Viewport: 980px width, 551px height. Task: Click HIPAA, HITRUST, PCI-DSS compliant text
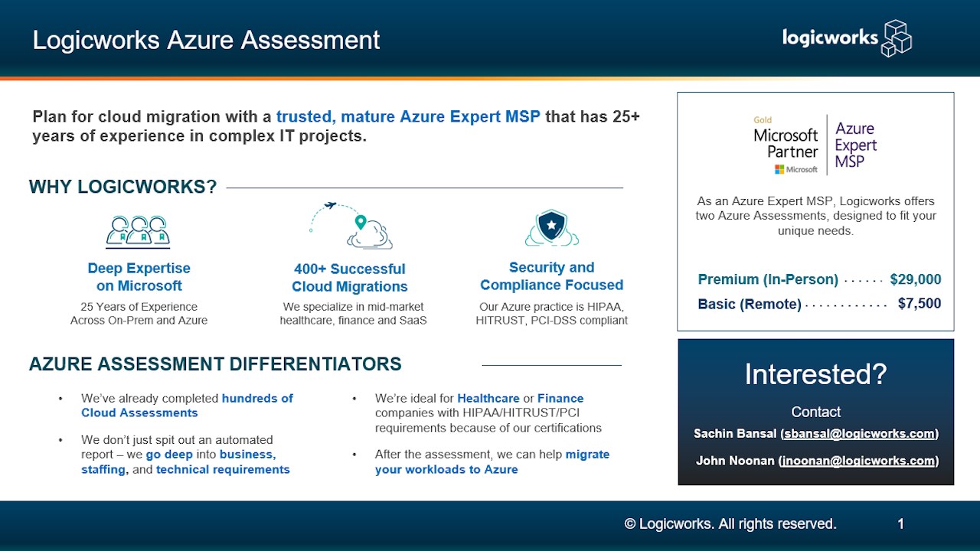(551, 314)
